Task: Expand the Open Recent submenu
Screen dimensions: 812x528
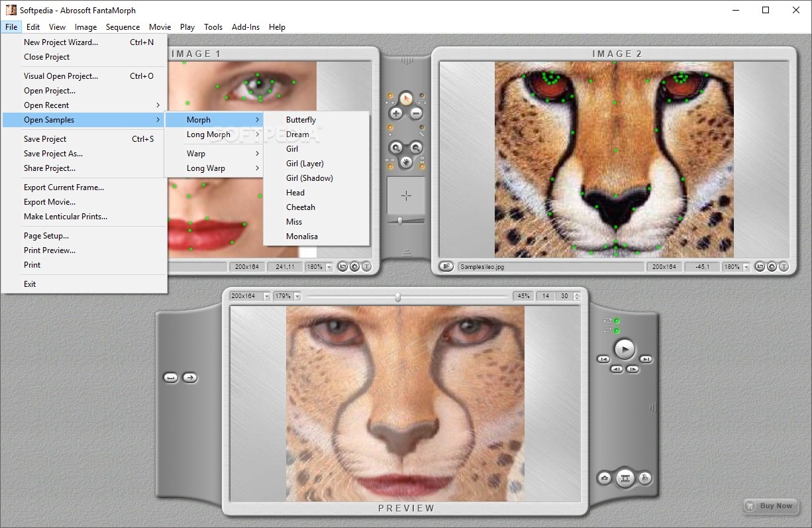Action: tap(84, 105)
